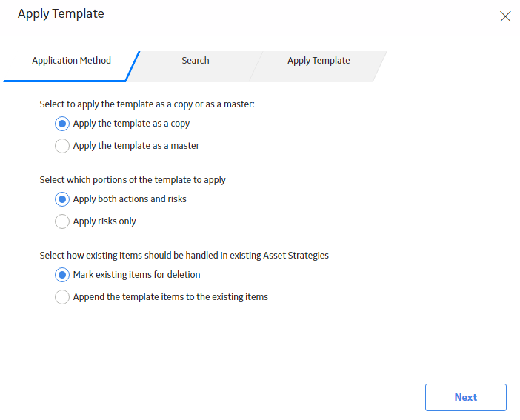Choose Append template items radio button circle
This screenshot has width=520, height=420.
pyautogui.click(x=62, y=297)
